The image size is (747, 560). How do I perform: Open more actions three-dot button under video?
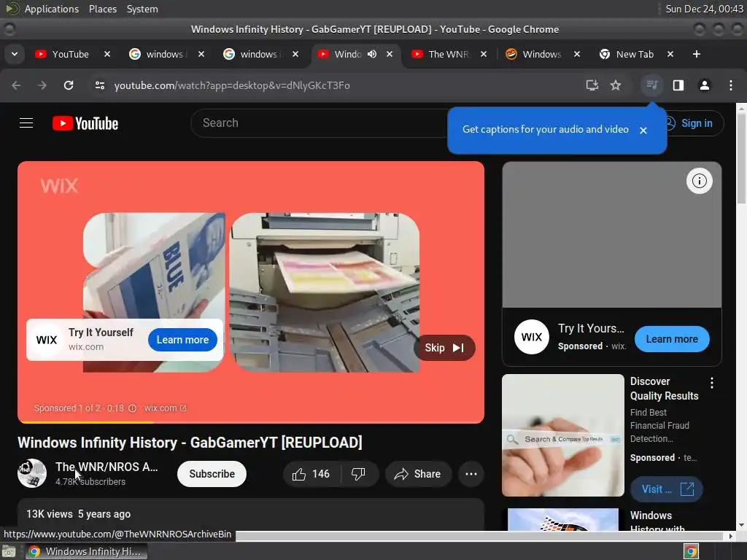pos(471,474)
